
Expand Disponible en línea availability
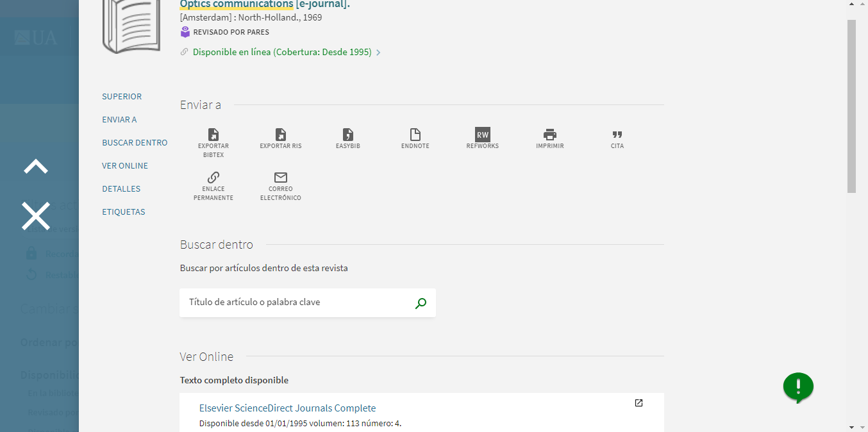click(x=282, y=53)
